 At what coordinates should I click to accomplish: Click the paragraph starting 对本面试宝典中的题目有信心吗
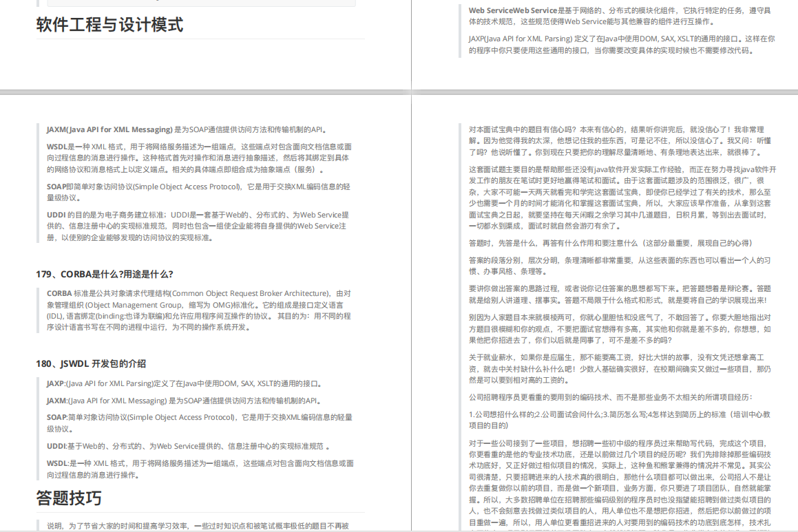(620, 141)
